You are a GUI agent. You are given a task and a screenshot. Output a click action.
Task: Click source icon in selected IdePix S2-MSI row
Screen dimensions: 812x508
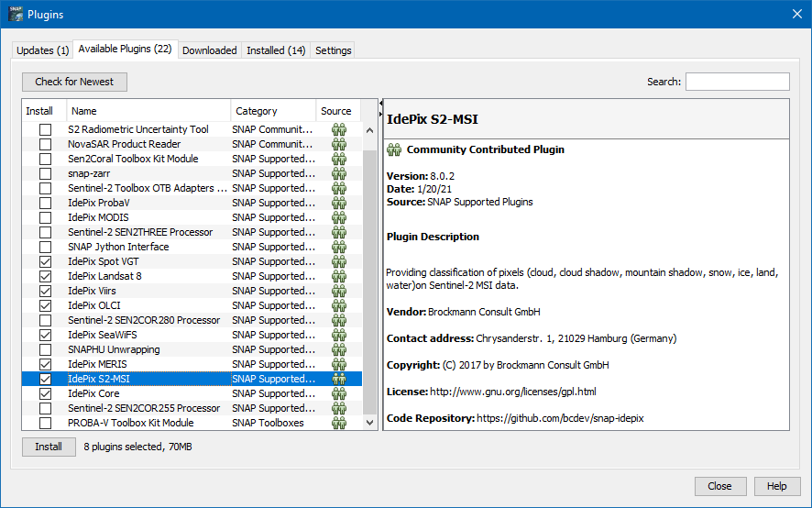click(x=339, y=379)
